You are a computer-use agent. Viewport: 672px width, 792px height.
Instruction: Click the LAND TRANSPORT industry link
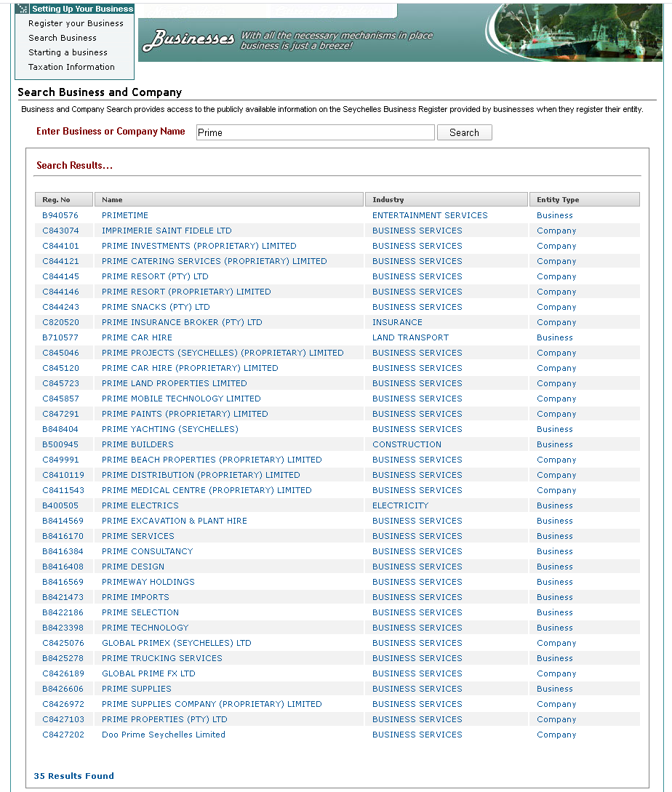click(x=410, y=337)
